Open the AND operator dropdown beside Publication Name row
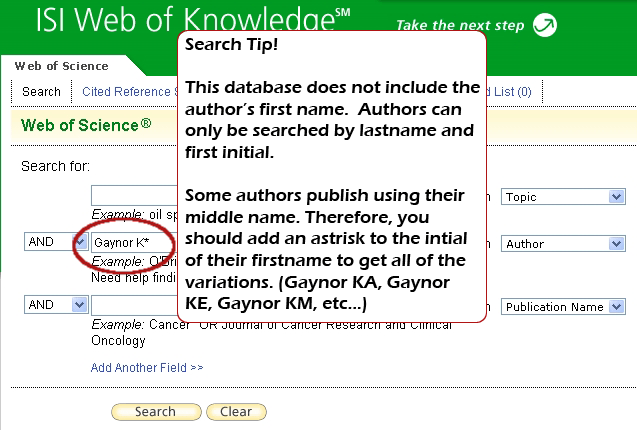This screenshot has height=430, width=637. pos(56,304)
